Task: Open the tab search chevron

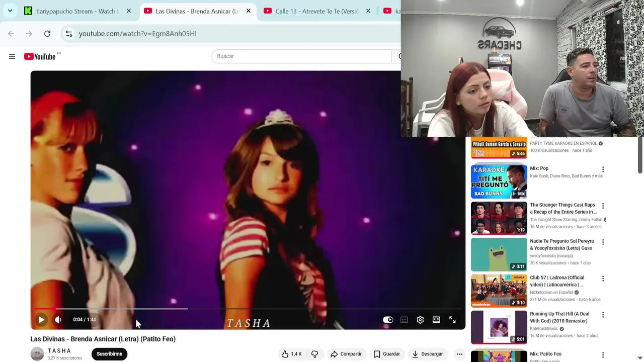Action: point(10,11)
